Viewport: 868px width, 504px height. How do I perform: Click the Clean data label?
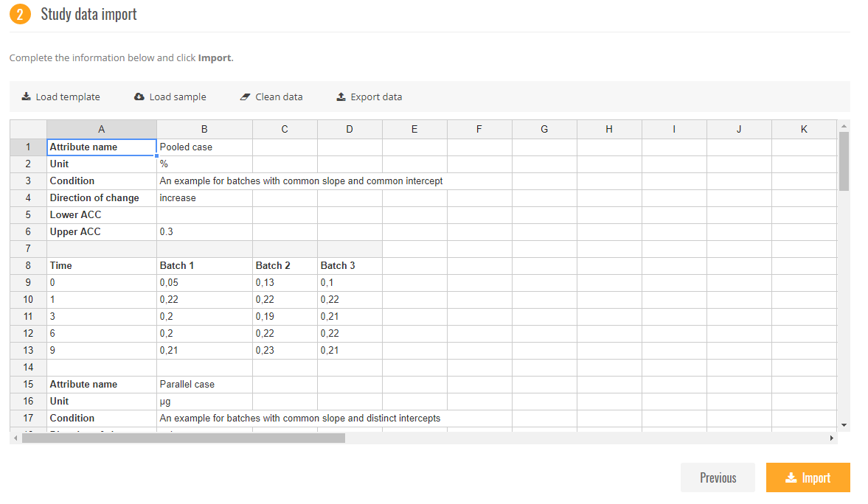pyautogui.click(x=279, y=97)
